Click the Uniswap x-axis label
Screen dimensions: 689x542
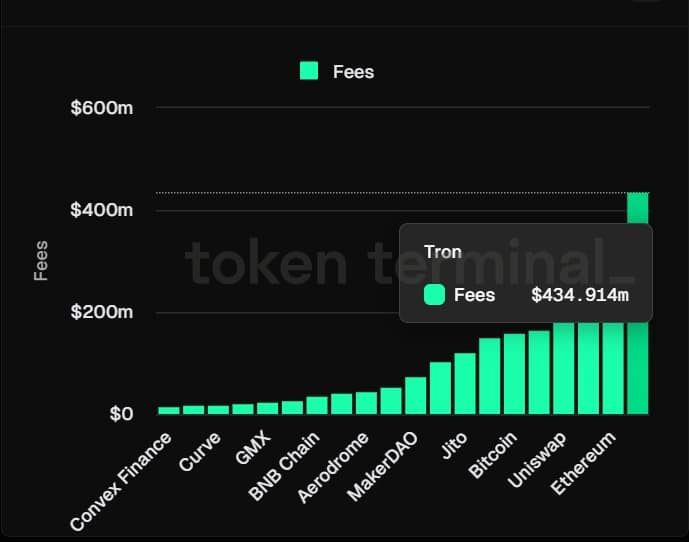tap(537, 460)
